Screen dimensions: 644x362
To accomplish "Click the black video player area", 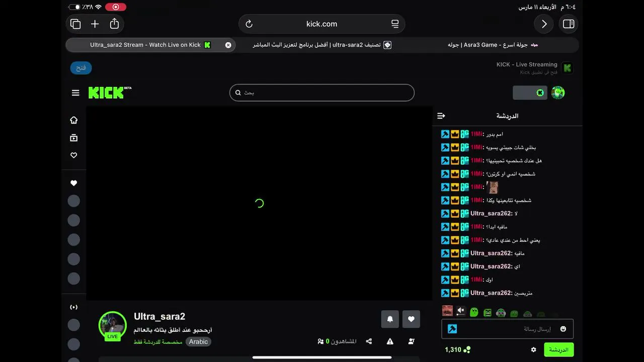I will pyautogui.click(x=259, y=203).
